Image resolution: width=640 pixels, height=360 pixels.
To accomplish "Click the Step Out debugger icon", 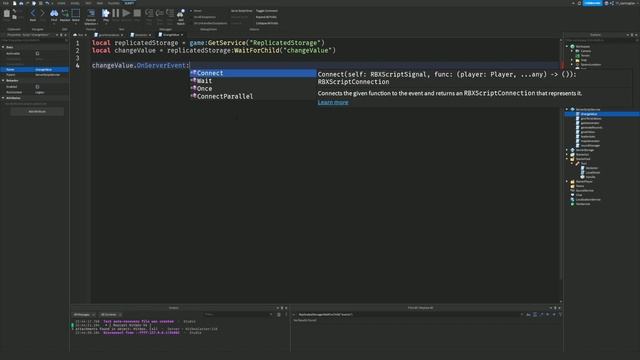I will click(170, 13).
